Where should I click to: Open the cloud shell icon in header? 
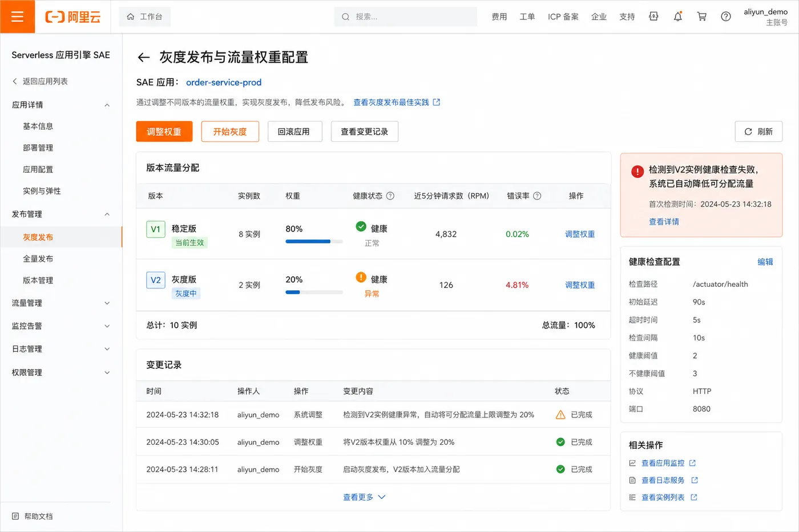pyautogui.click(x=653, y=17)
